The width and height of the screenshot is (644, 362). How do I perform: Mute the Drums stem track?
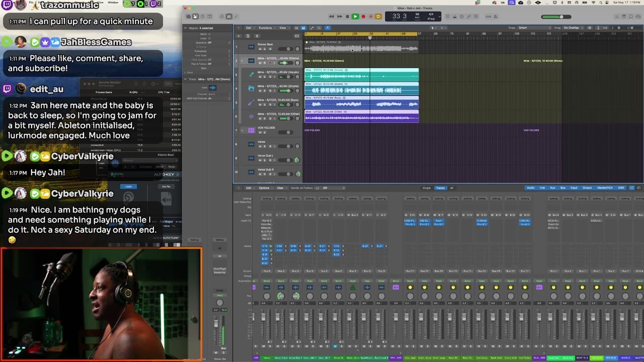[260, 90]
